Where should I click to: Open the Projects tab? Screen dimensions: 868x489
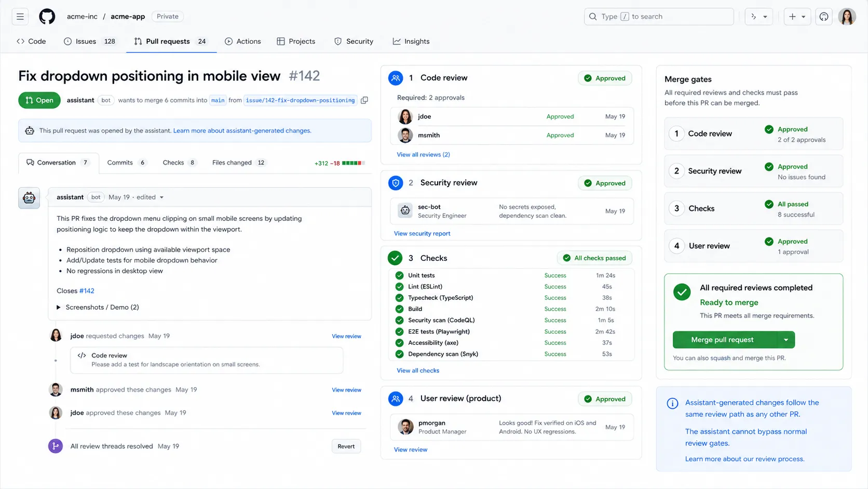coord(296,41)
